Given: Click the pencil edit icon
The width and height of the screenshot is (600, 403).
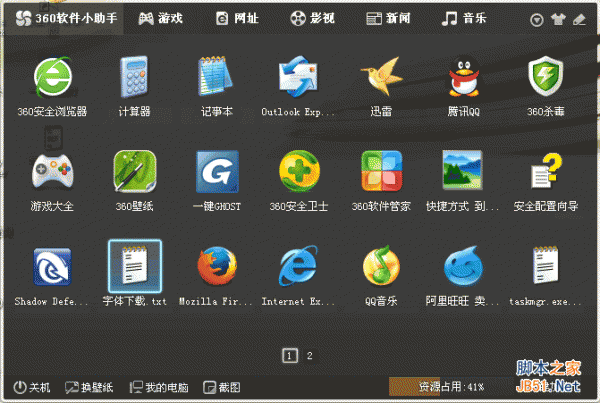Looking at the screenshot, I should pos(579,19).
